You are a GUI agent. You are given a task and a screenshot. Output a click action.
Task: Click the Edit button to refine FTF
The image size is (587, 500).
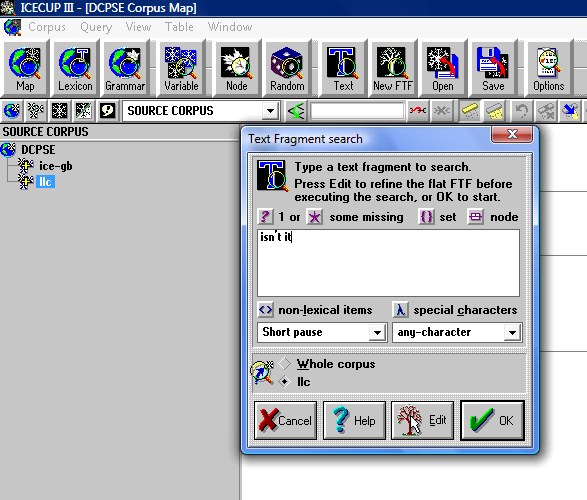pyautogui.click(x=422, y=420)
